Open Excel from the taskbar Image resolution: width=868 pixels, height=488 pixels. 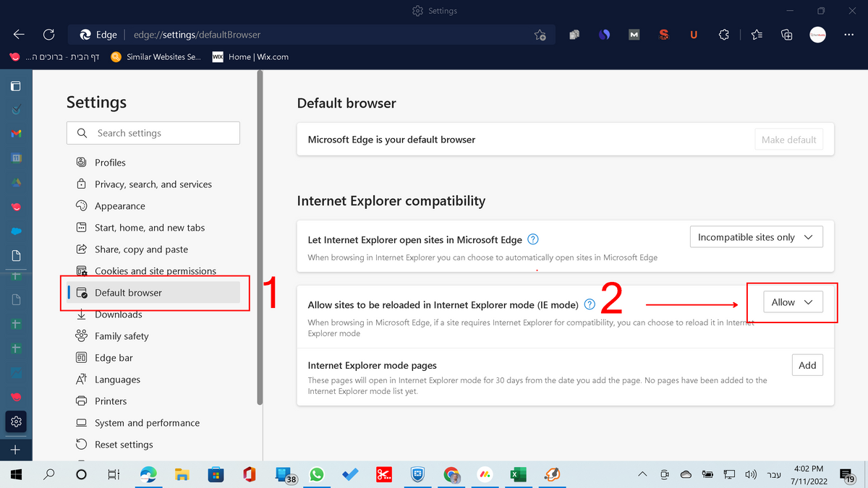(x=518, y=474)
